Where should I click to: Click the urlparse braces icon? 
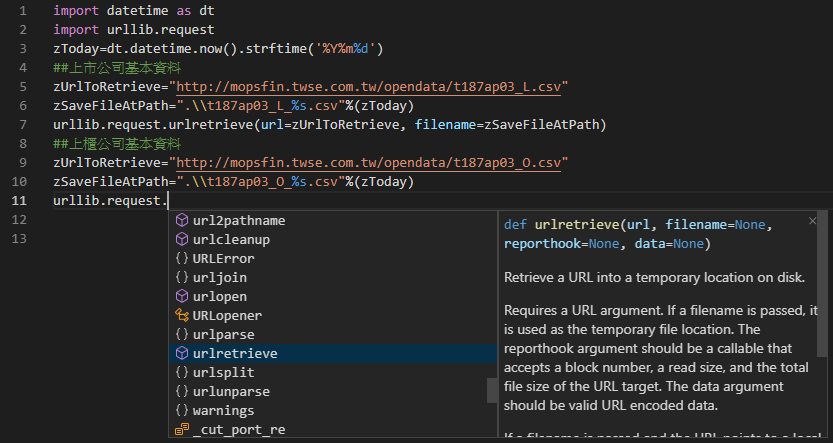[x=182, y=335]
